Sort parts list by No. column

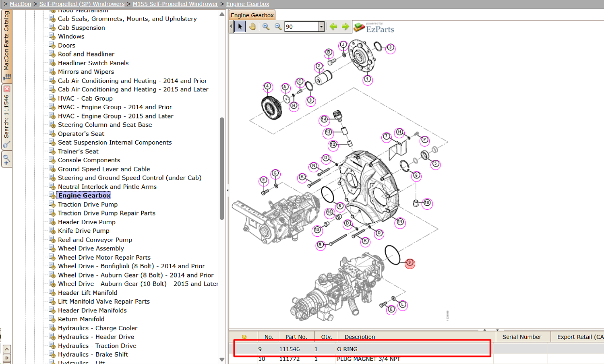(x=269, y=337)
